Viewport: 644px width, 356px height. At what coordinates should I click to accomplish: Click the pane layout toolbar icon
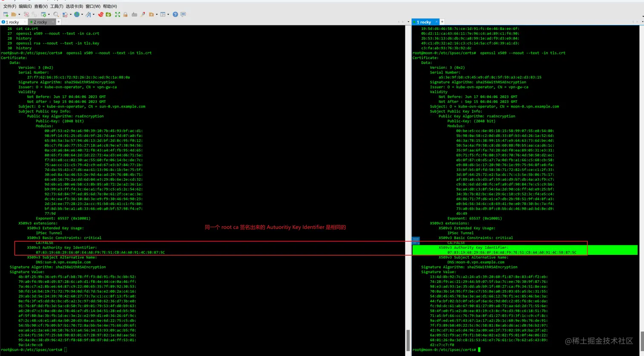pyautogui.click(x=163, y=14)
